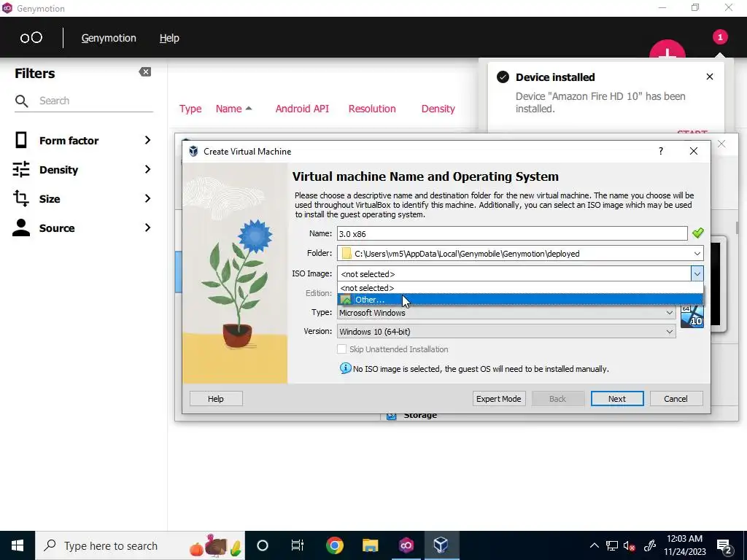The width and height of the screenshot is (747, 560).
Task: Click the Source person icon
Action: 21,227
